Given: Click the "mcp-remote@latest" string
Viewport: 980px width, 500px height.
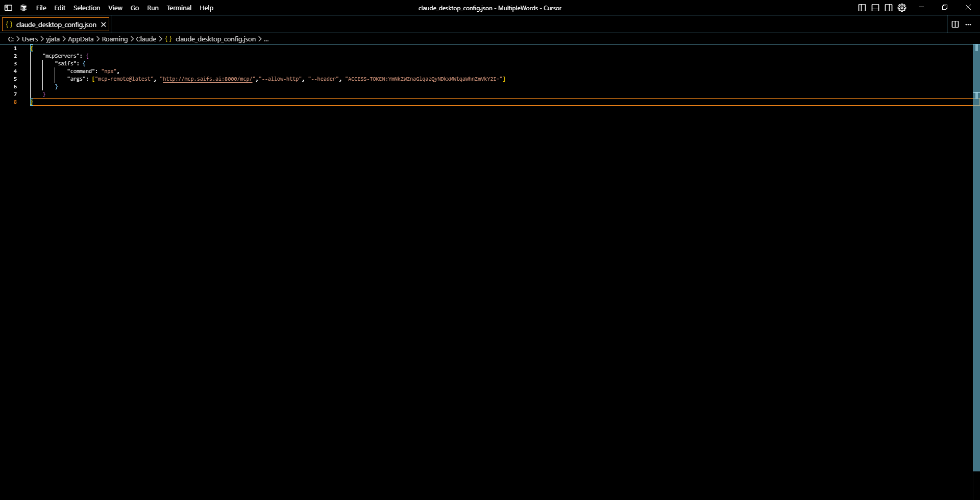Looking at the screenshot, I should (x=124, y=79).
